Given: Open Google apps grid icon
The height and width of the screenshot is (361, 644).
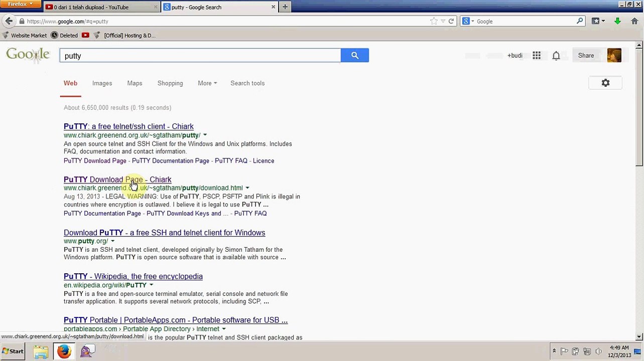Looking at the screenshot, I should tap(537, 56).
